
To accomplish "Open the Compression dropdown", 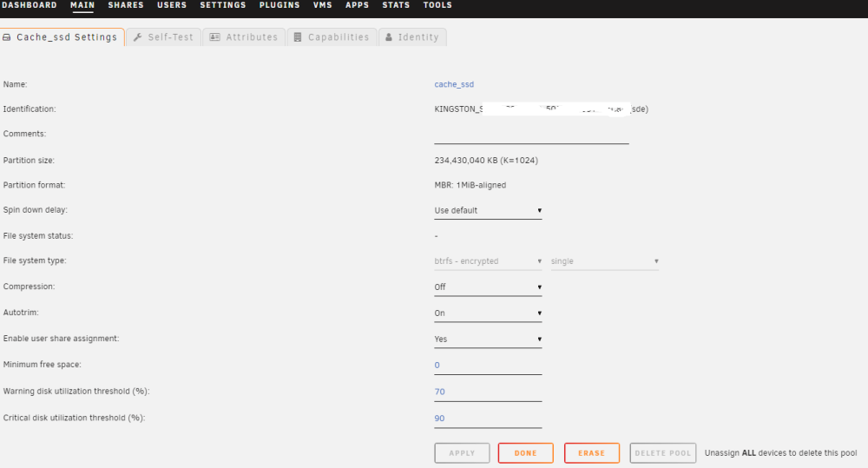I will 488,287.
